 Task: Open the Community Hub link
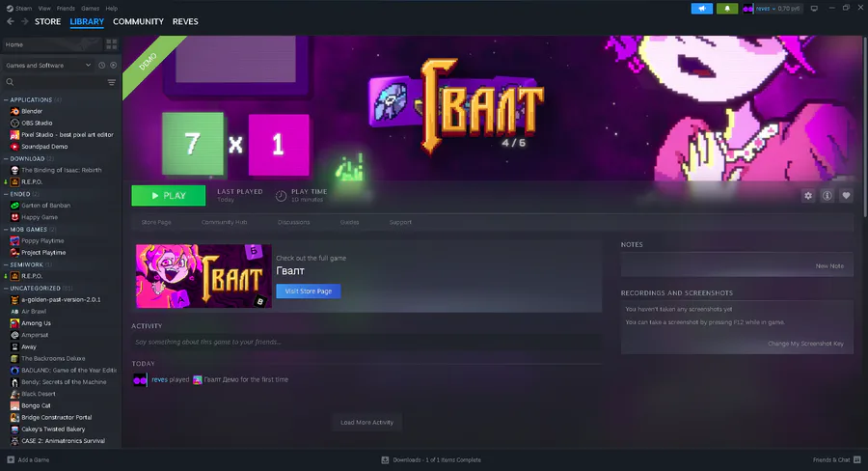pyautogui.click(x=224, y=222)
